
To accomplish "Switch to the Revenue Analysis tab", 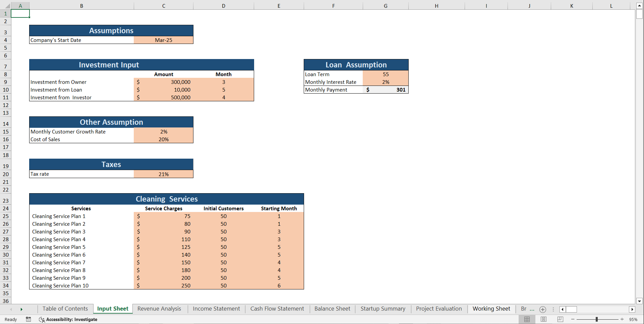I will point(159,309).
